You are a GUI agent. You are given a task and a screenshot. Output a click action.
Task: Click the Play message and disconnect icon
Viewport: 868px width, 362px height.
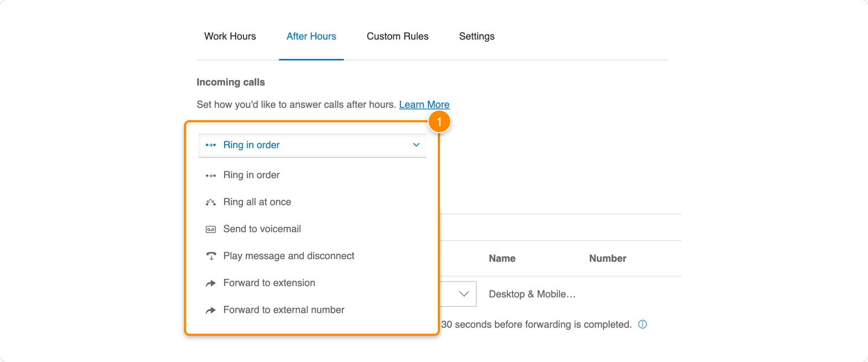[211, 256]
